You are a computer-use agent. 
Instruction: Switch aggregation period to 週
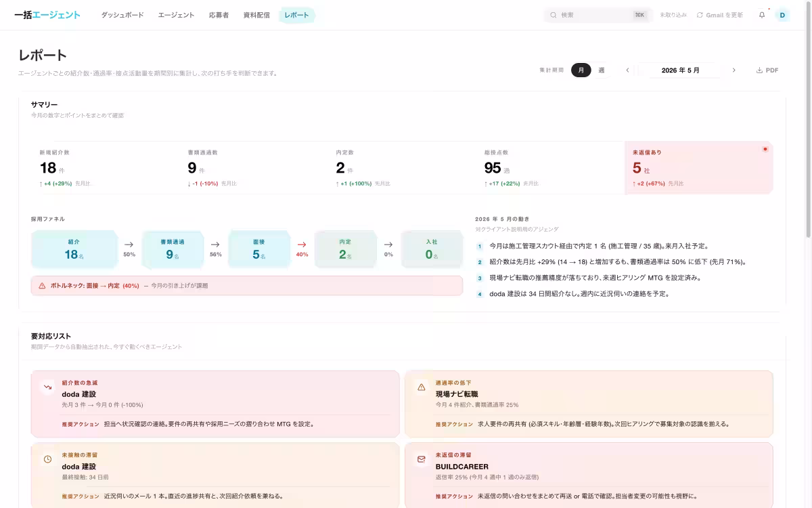coord(602,70)
